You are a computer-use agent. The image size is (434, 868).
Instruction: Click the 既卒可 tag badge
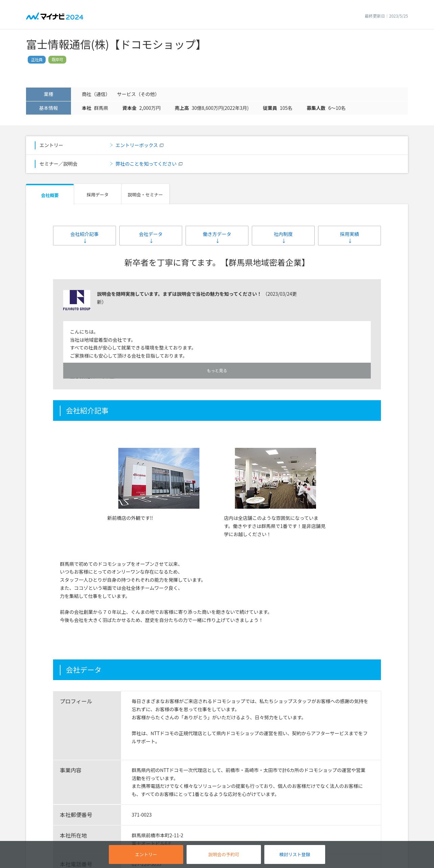point(57,60)
